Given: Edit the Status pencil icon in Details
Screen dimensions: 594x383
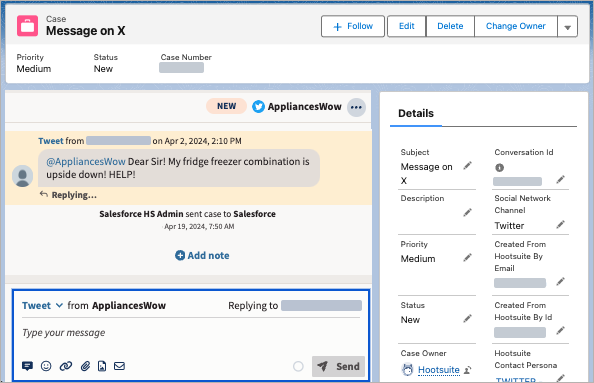Looking at the screenshot, I should point(467,319).
